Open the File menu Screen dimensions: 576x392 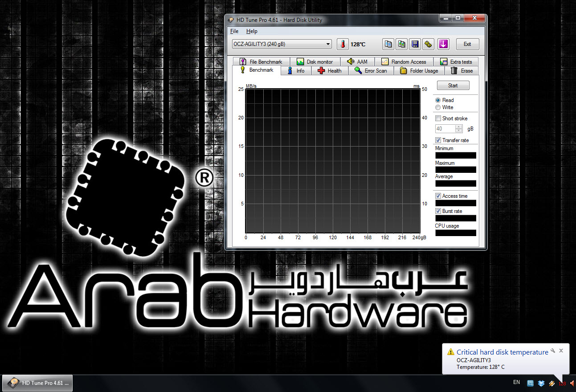coord(234,31)
